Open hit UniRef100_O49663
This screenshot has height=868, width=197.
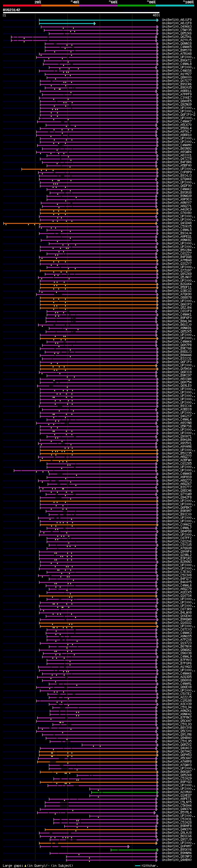click(x=177, y=26)
